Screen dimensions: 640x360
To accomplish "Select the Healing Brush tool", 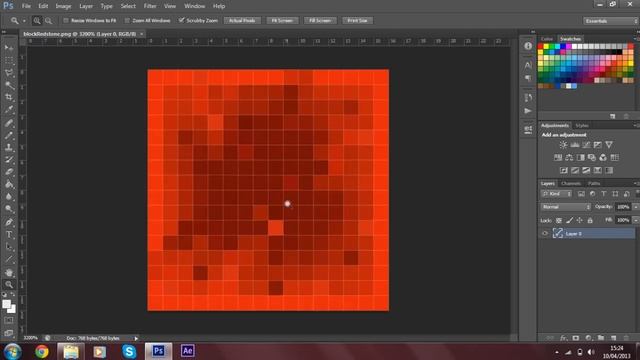I will tap(9, 123).
